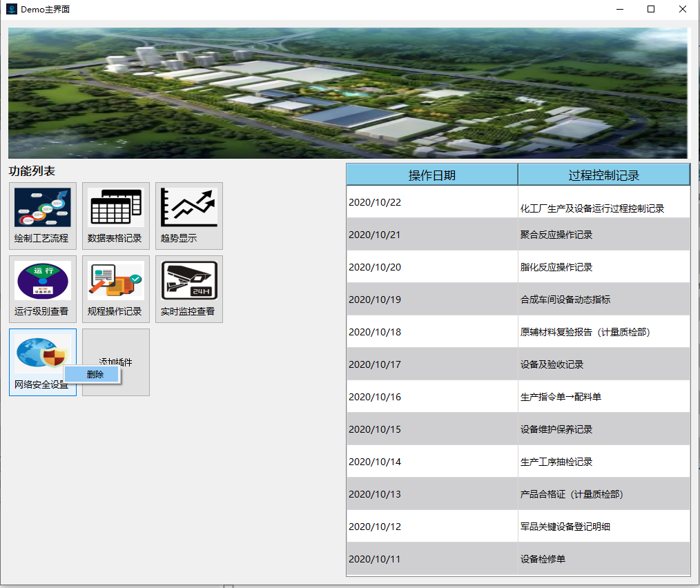Viewport: 700px width, 588px height.
Task: Select record 生产工序抽检记录
Action: pyautogui.click(x=604, y=462)
